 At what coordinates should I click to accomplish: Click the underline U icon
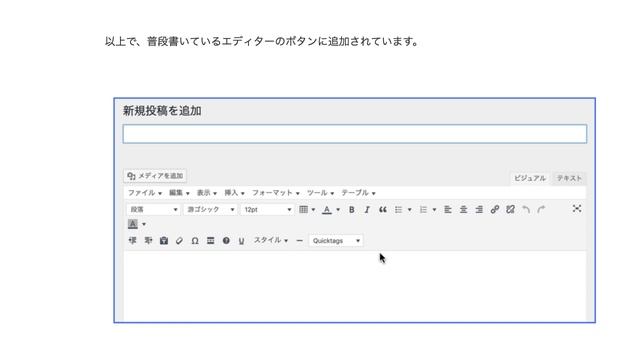point(241,241)
